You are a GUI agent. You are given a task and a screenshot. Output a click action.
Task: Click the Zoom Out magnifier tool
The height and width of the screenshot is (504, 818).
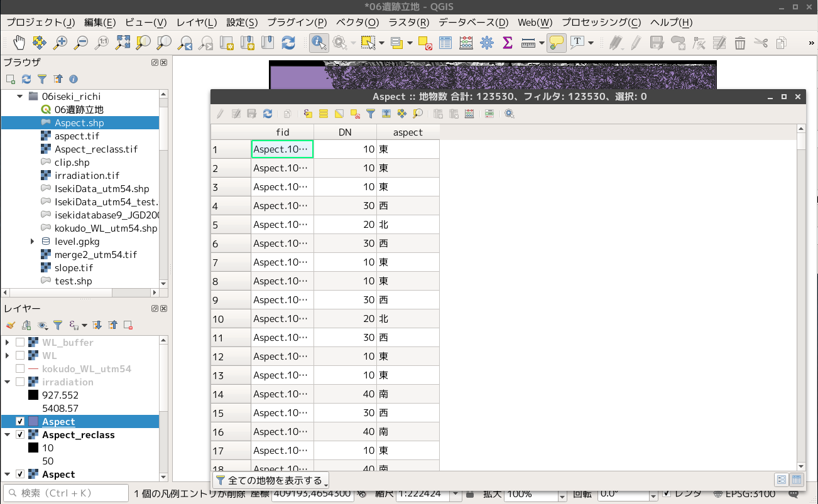(81, 43)
